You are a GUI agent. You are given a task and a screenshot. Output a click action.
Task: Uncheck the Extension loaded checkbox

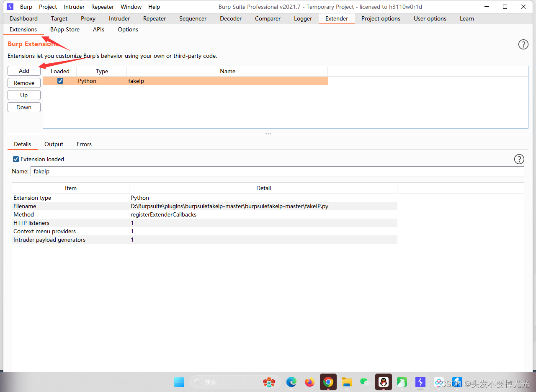(x=15, y=159)
